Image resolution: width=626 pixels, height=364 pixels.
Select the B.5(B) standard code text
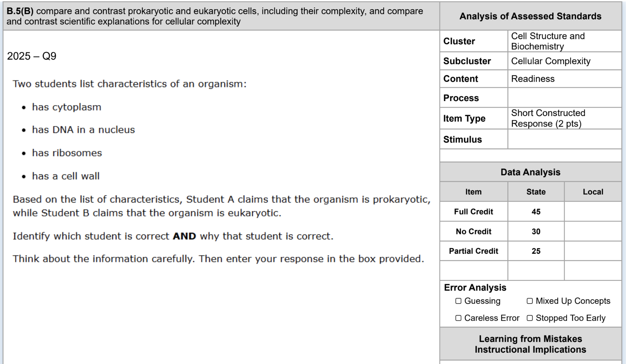point(20,11)
